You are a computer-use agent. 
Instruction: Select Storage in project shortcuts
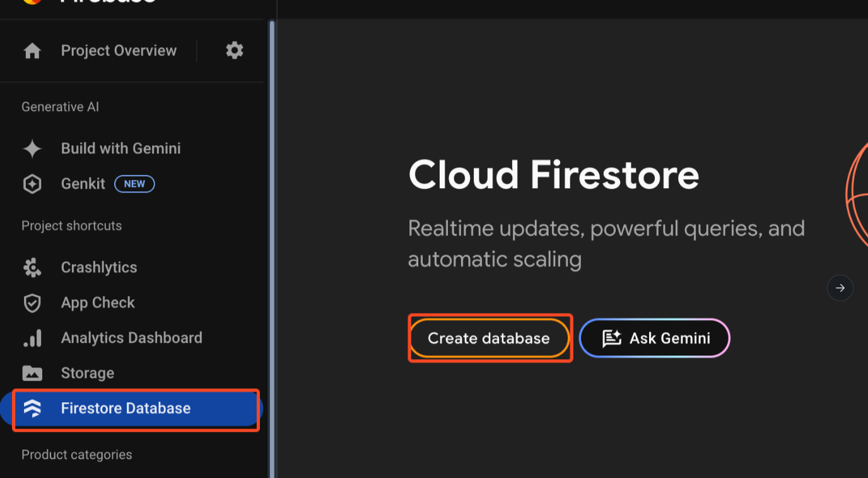click(88, 373)
